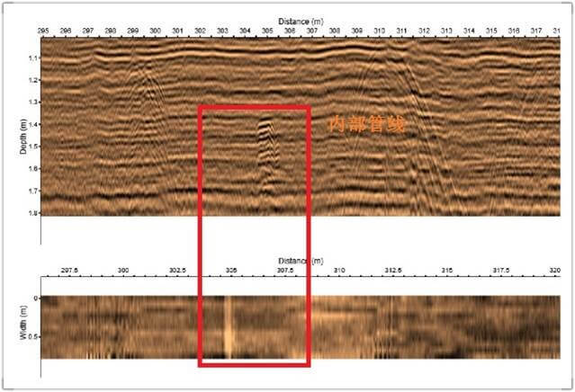
Task: Click the 320 tick on the lower Distance axis
Action: click(x=554, y=270)
